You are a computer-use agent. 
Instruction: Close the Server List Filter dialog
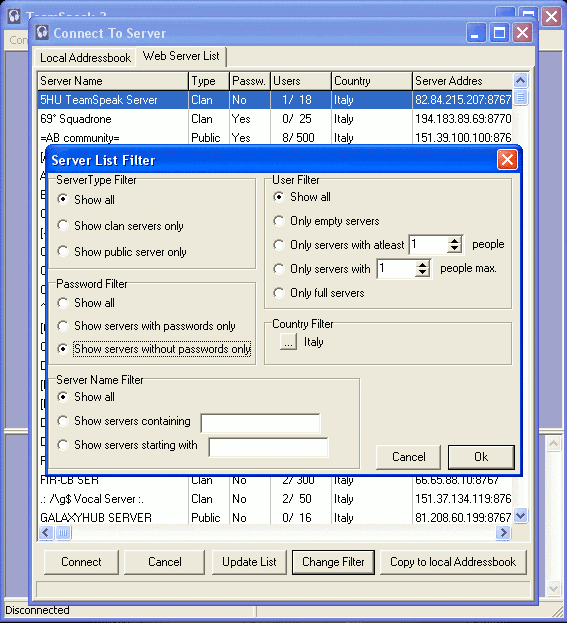[x=507, y=160]
